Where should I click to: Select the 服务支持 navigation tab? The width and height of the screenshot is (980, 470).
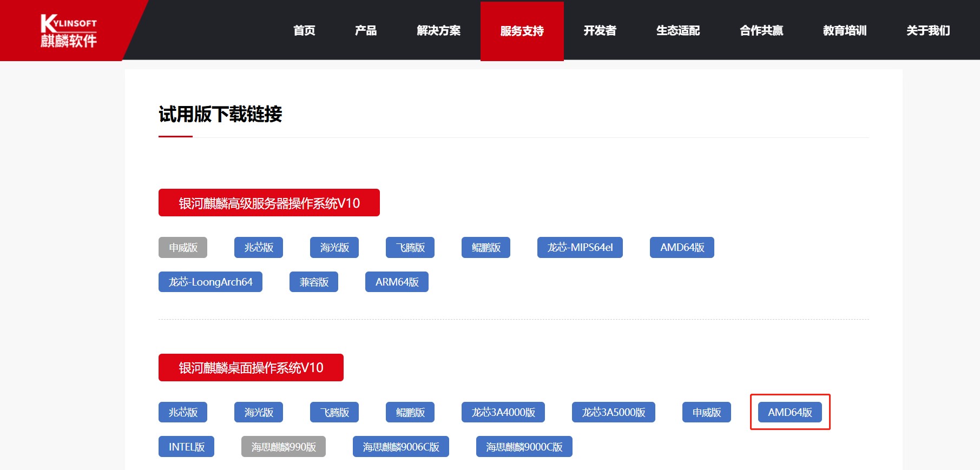(522, 31)
